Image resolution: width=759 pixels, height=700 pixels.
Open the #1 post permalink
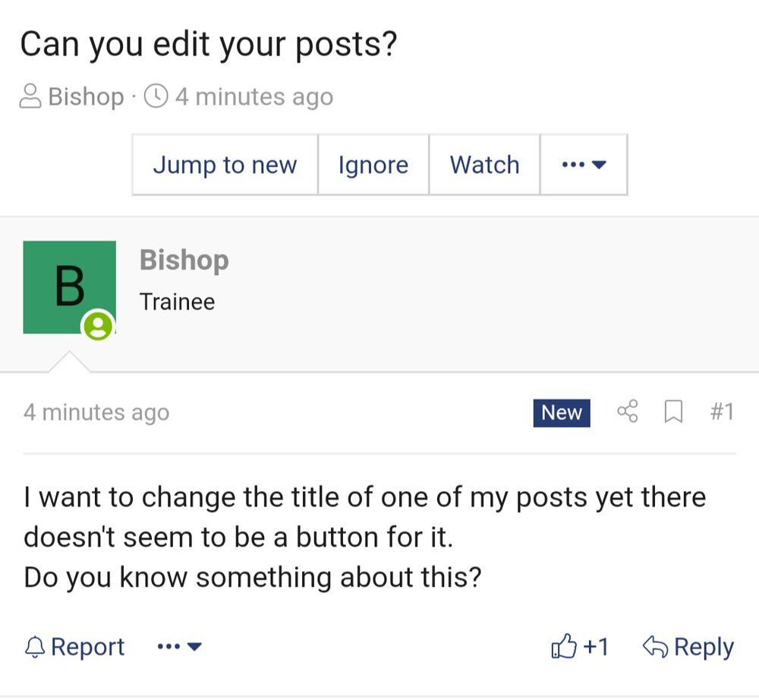(721, 412)
